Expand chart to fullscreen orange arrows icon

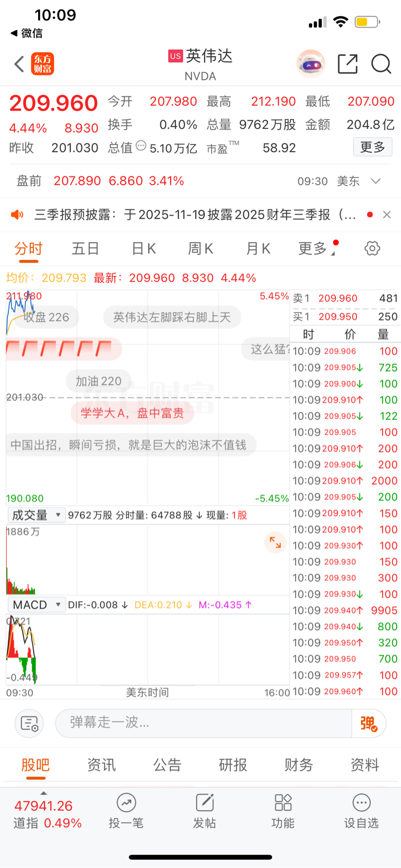(275, 543)
